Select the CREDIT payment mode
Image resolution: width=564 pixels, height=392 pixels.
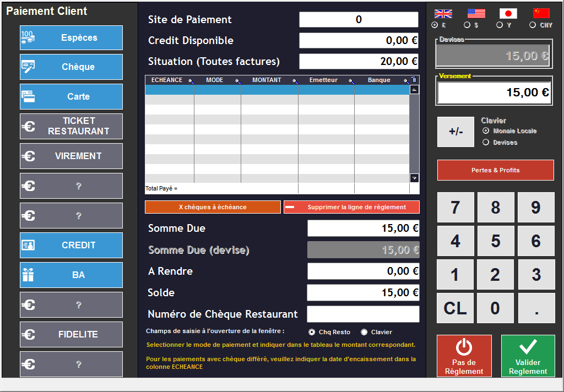[x=71, y=246]
